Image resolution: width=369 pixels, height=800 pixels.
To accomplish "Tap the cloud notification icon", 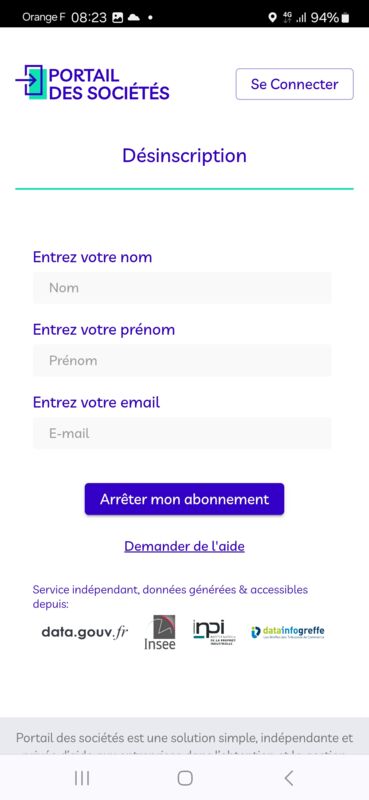I will click(133, 18).
